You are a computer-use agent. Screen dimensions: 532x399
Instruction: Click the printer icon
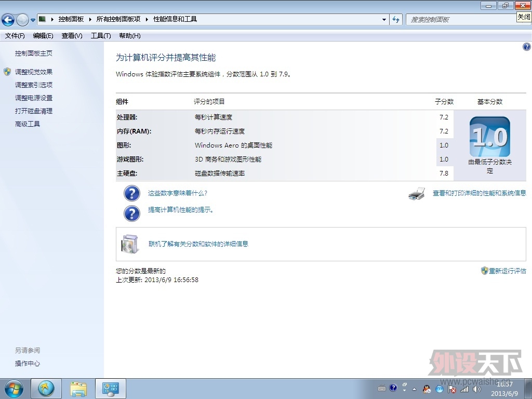[x=417, y=193]
